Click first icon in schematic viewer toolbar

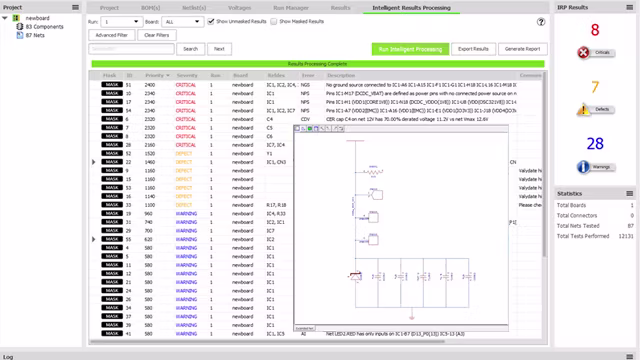[297, 129]
